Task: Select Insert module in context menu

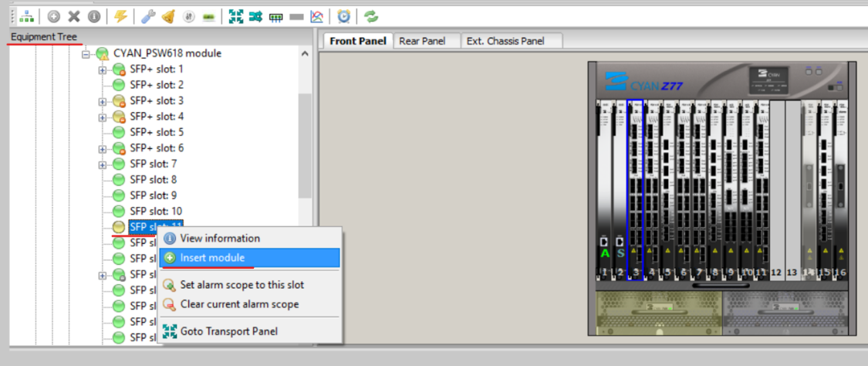Action: tap(249, 257)
